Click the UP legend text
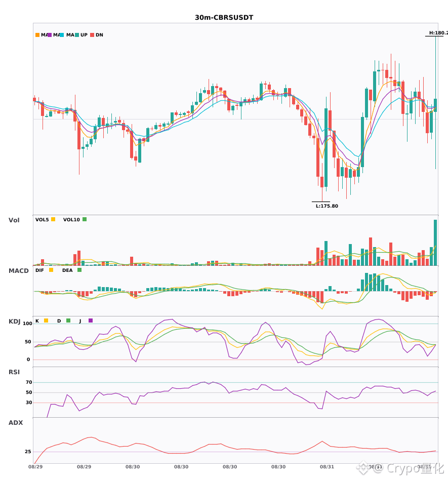The image size is (448, 481). pyautogui.click(x=84, y=35)
